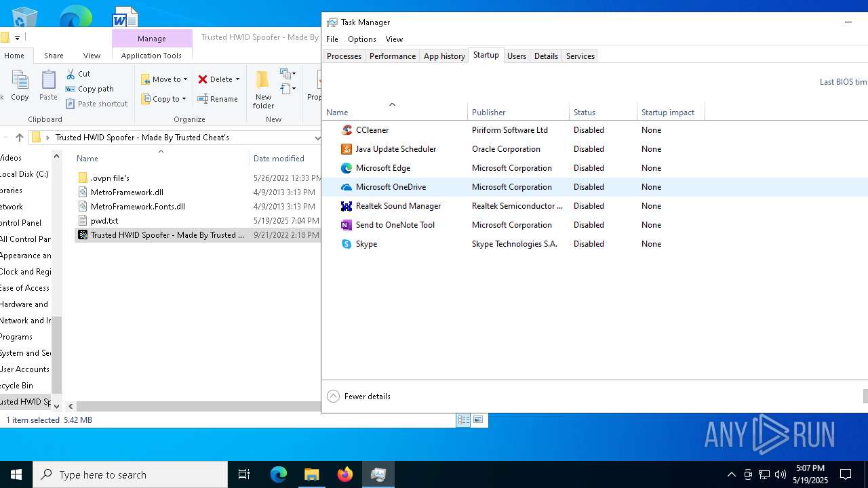Click the Up arrow in Explorer navigation

click(x=19, y=138)
